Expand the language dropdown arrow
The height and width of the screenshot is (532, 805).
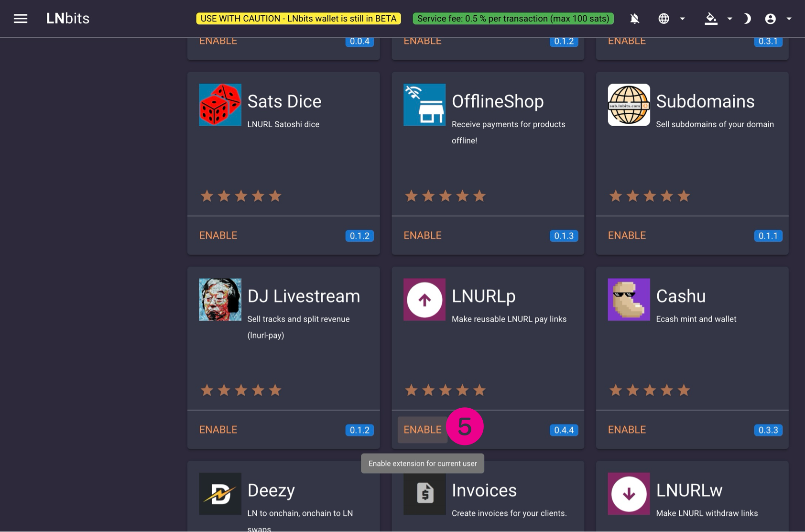point(683,19)
